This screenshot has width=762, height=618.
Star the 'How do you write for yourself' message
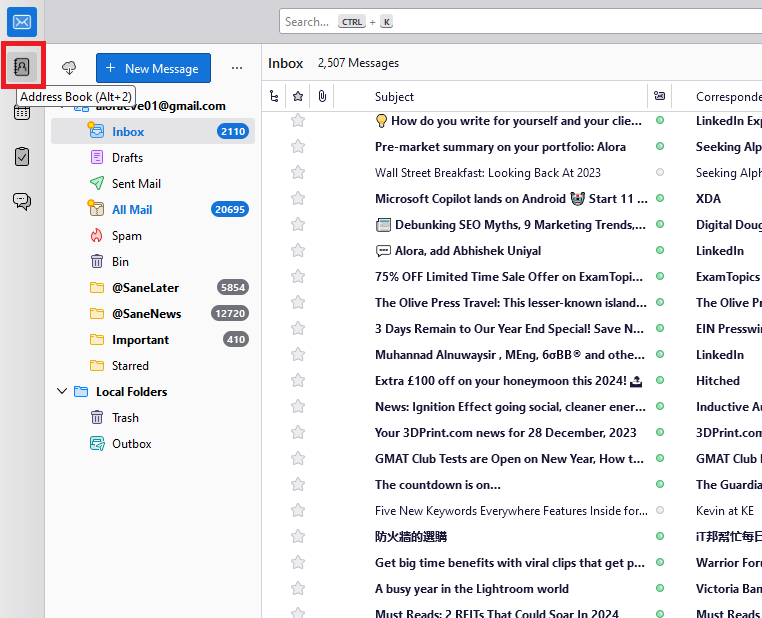click(298, 120)
